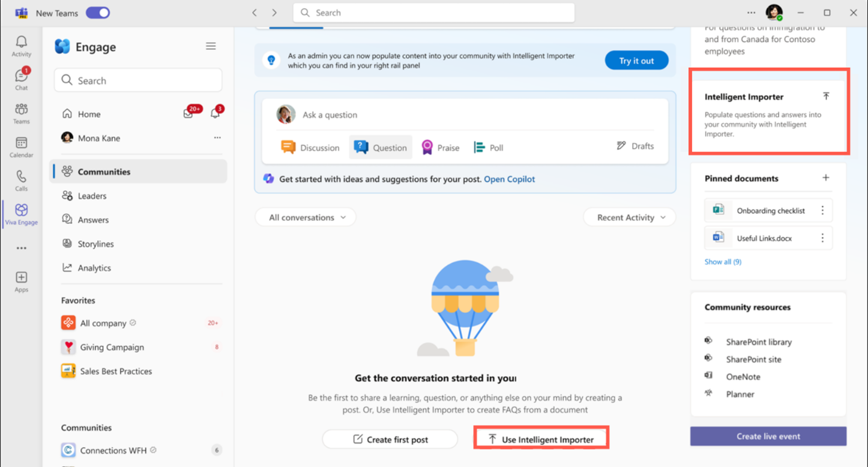
Task: Open the Activity bell in the Teams rail
Action: point(21,46)
